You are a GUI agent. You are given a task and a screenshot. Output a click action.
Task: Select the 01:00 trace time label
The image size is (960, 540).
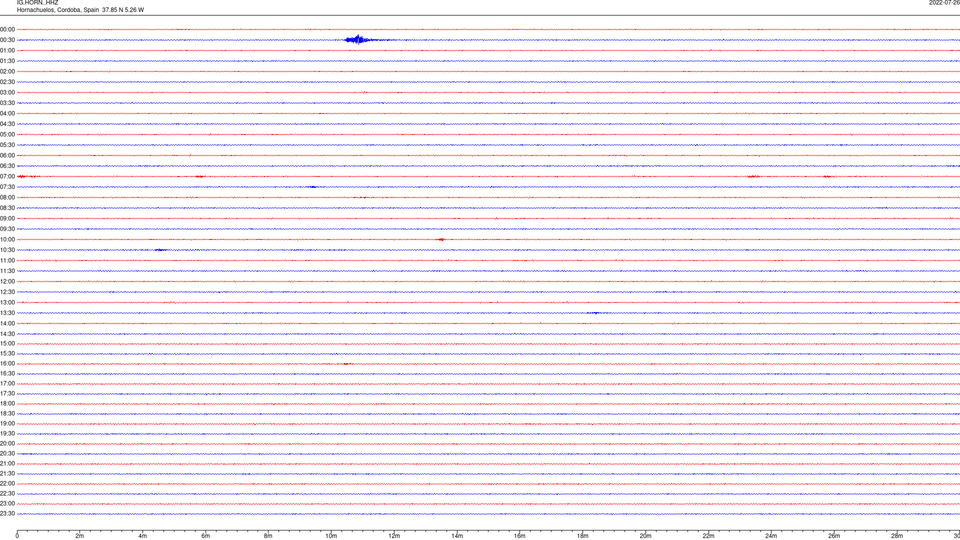point(7,50)
